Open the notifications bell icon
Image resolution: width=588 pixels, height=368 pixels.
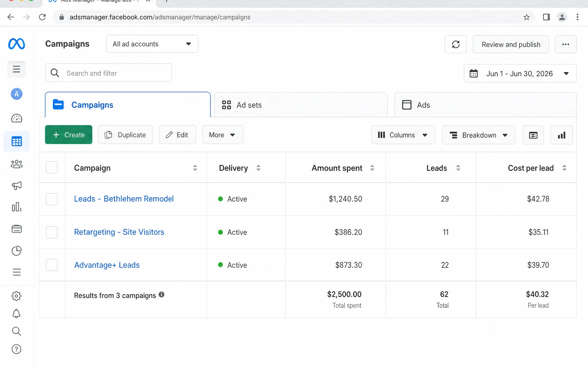16,314
